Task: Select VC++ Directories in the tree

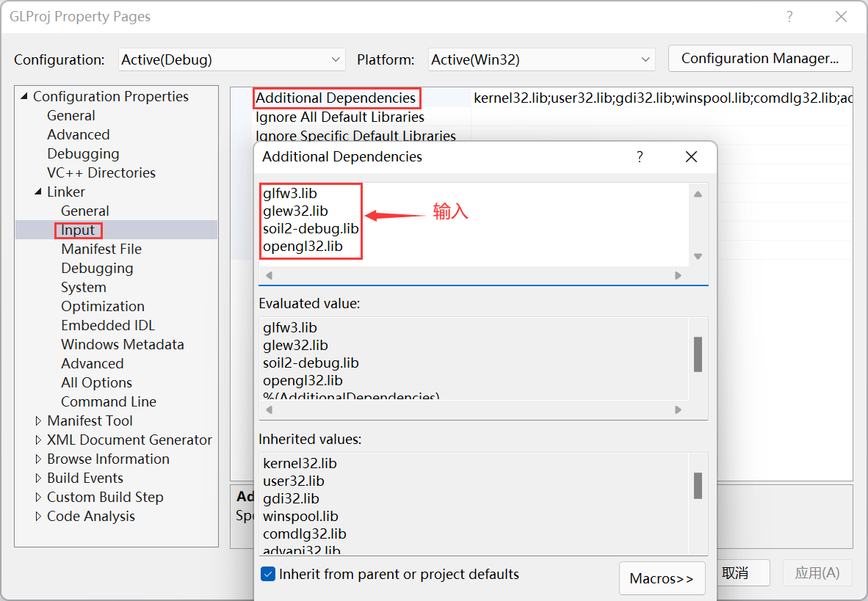Action: pos(101,172)
